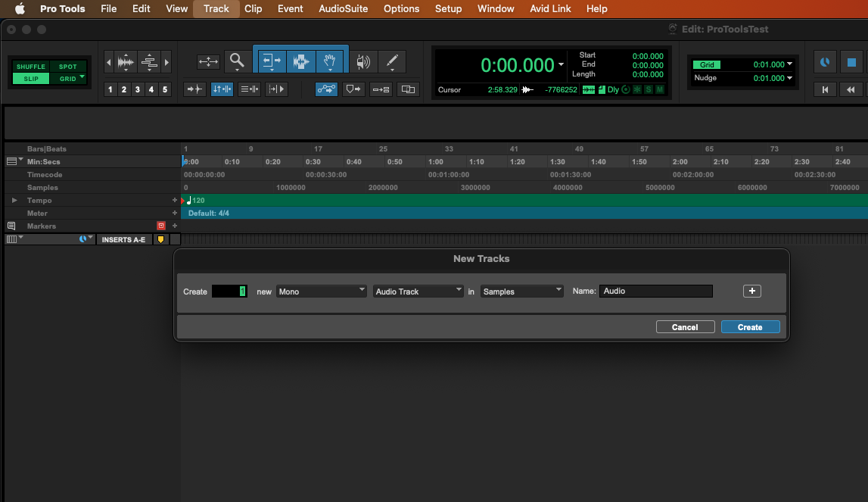Screen dimensions: 868x502
Task: Open the Grid mode dropdown arrow
Action: [82, 77]
